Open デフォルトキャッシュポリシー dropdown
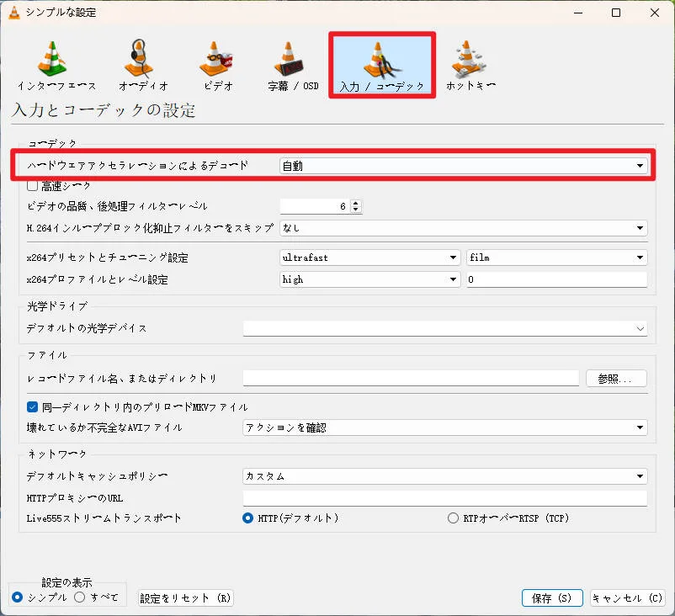675x616 pixels. click(445, 476)
